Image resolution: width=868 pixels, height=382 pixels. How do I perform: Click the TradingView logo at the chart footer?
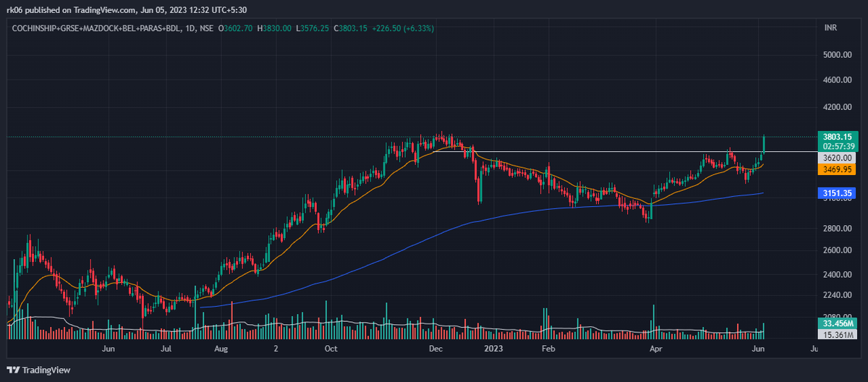(40, 370)
